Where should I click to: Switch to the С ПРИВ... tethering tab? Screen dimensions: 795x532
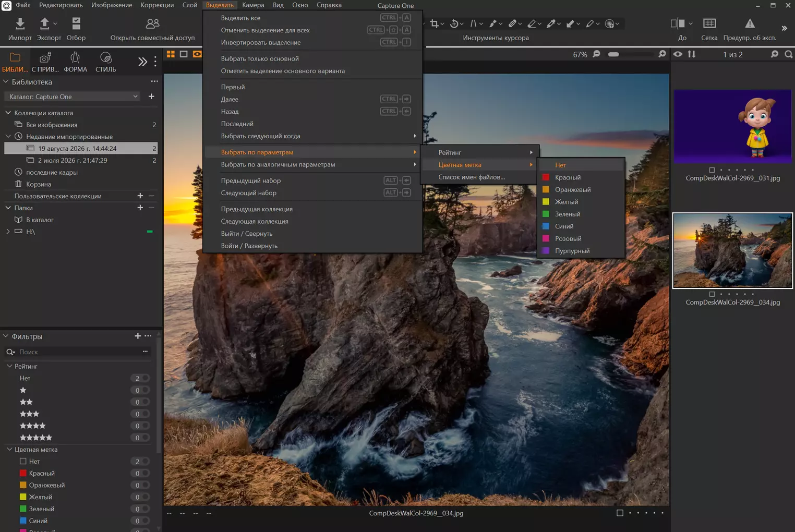[x=45, y=62]
